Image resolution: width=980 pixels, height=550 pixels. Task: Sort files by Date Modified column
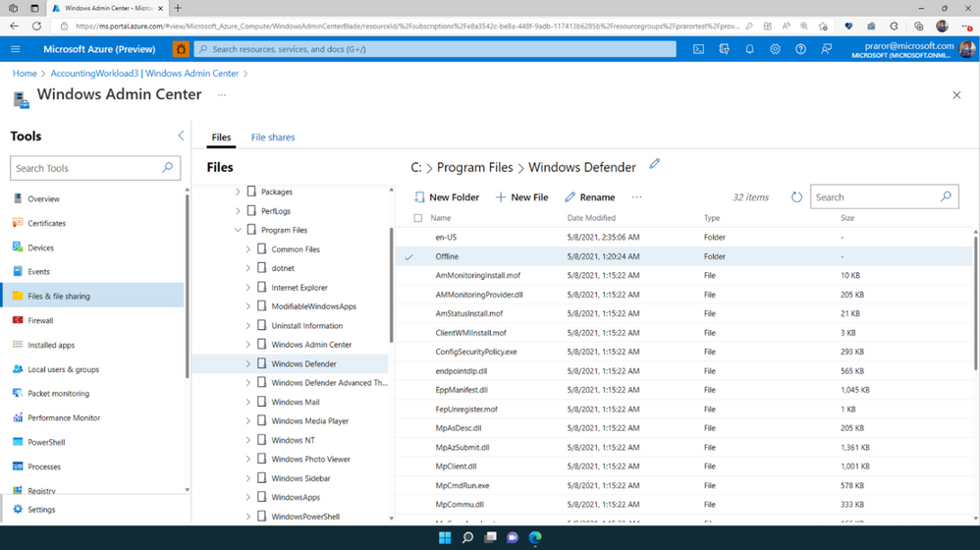(x=591, y=218)
